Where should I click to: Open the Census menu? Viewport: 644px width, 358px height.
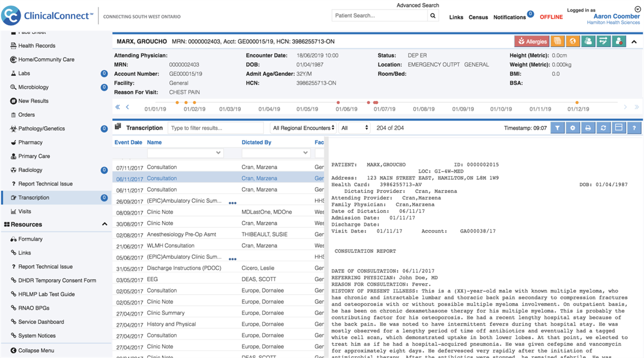[478, 17]
